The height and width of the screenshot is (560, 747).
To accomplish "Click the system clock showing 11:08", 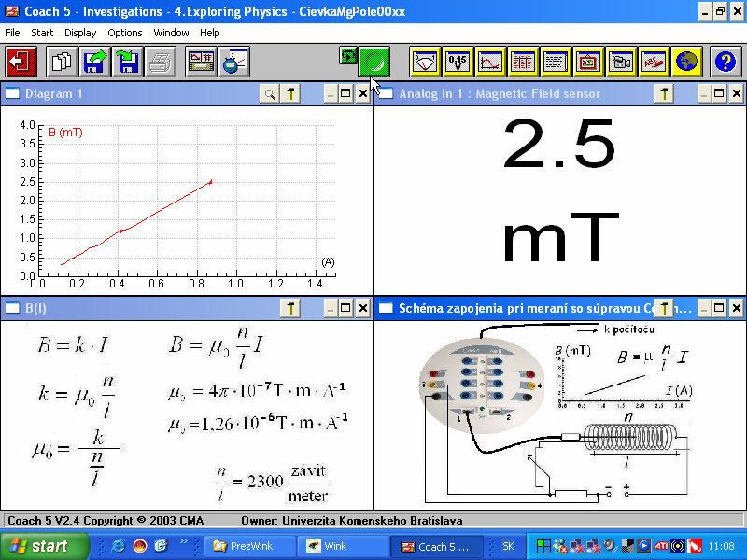I will click(721, 546).
